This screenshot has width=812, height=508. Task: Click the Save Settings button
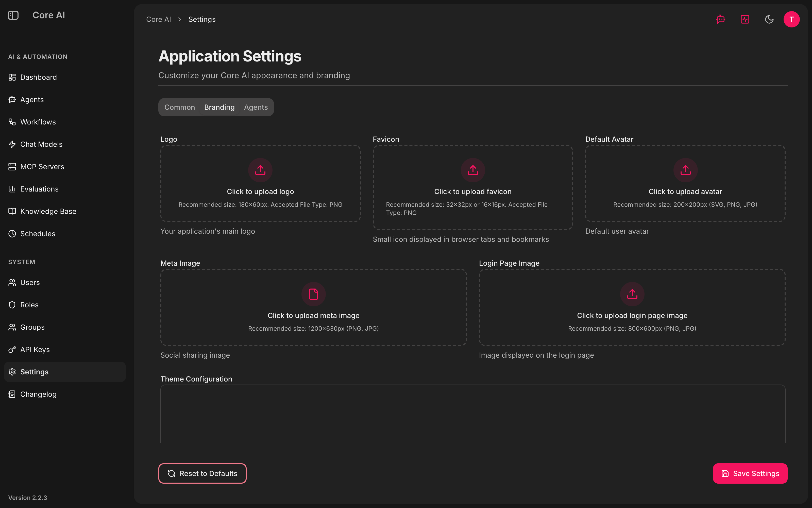point(750,473)
